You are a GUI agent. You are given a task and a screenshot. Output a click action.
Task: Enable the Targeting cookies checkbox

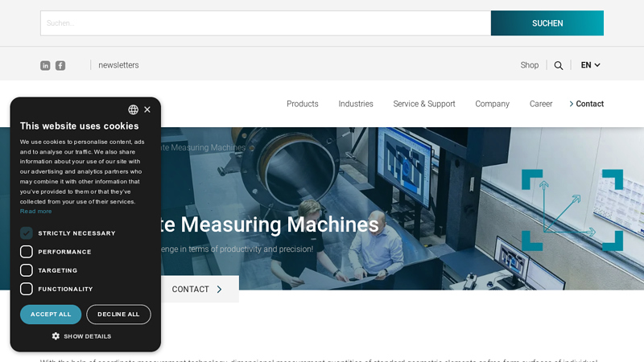[x=27, y=270]
